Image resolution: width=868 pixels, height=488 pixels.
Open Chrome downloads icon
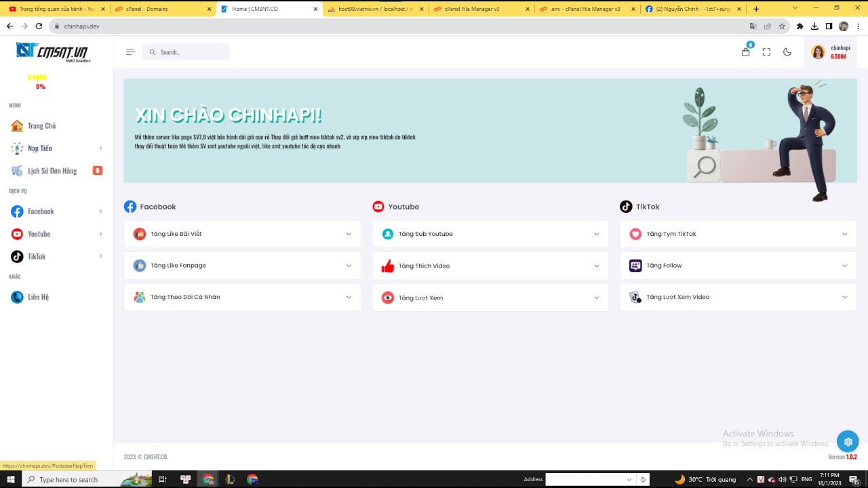(x=814, y=26)
